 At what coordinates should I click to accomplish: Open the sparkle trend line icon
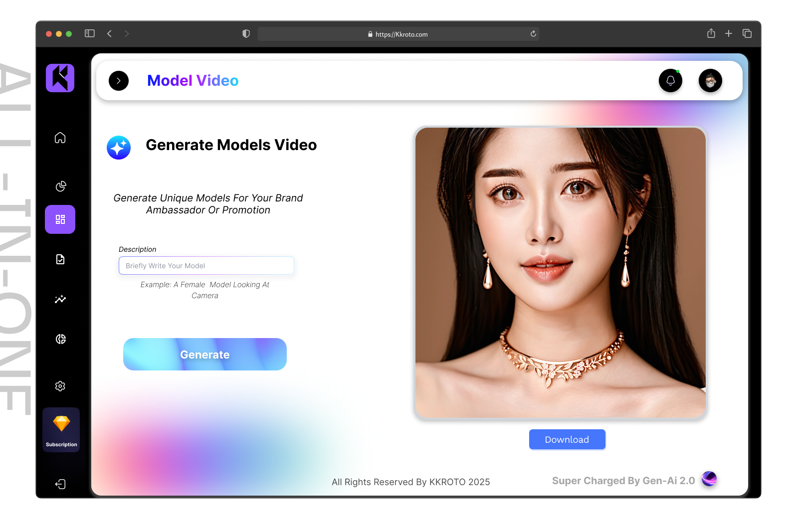point(60,299)
